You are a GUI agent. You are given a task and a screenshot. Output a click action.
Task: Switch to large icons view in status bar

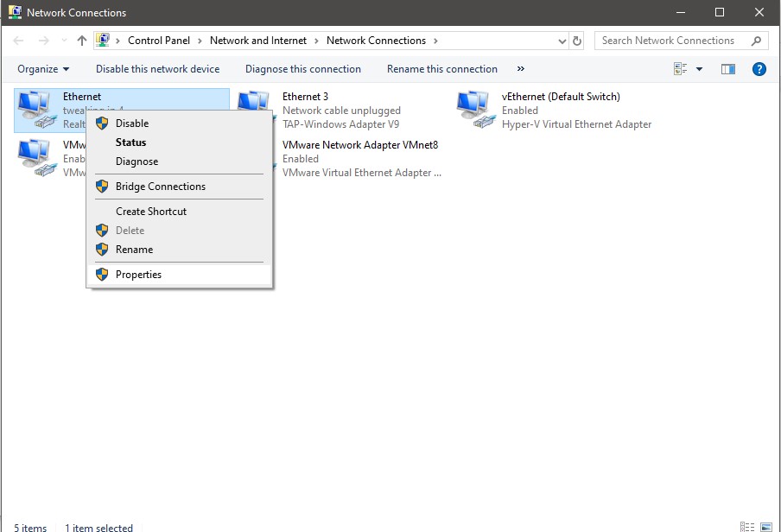766,527
